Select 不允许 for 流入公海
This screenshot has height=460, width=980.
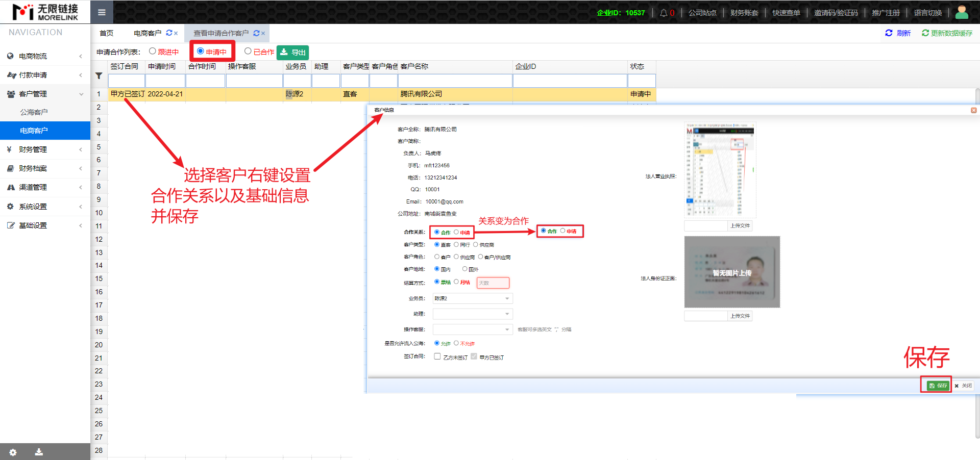[x=456, y=343]
